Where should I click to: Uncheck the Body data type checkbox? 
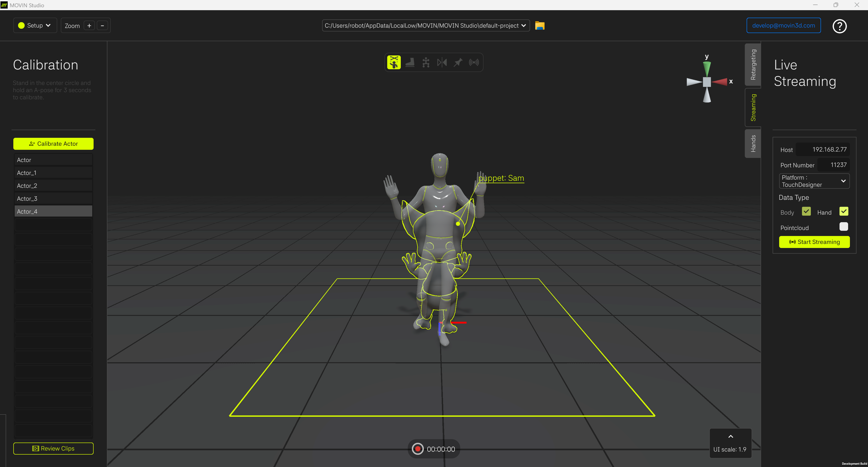tap(806, 211)
